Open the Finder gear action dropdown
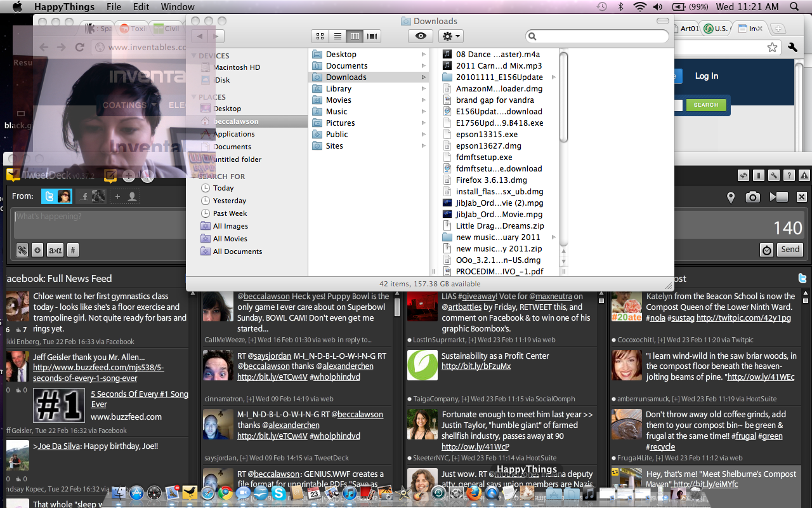This screenshot has height=508, width=812. (450, 36)
